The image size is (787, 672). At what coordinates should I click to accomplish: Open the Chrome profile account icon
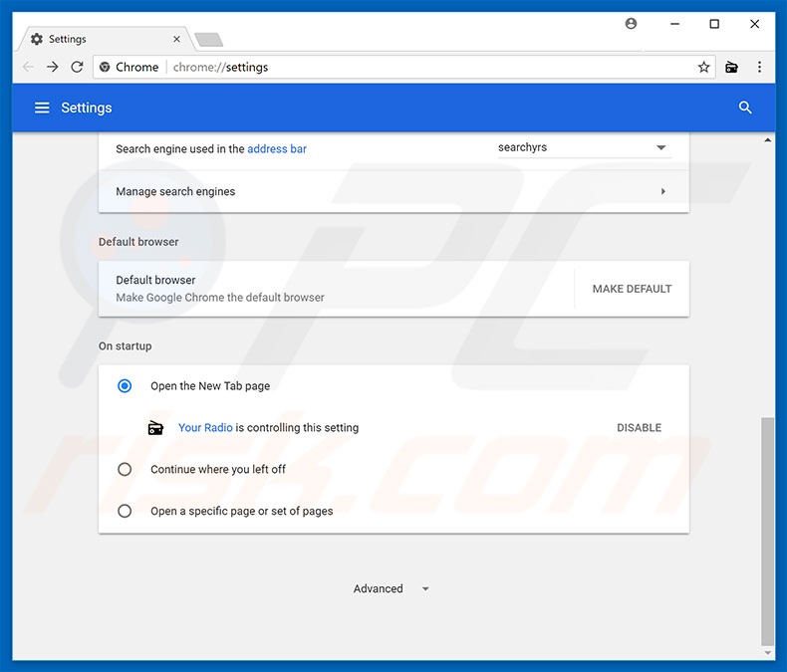click(631, 24)
